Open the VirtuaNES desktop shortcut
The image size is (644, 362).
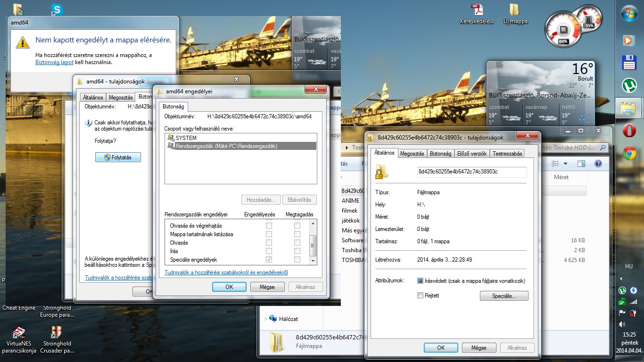click(19, 333)
